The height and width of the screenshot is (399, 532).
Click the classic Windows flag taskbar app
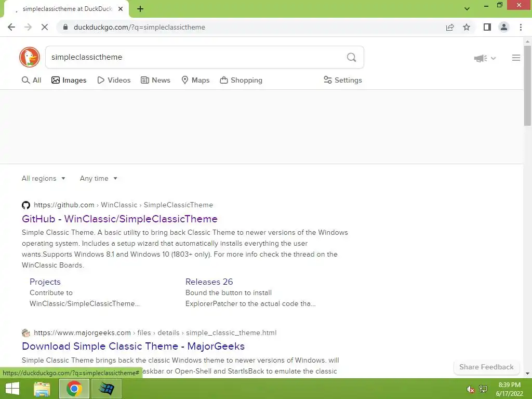(x=106, y=389)
